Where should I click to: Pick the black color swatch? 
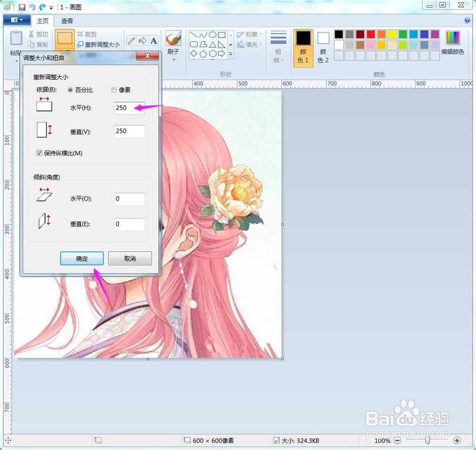(x=339, y=34)
